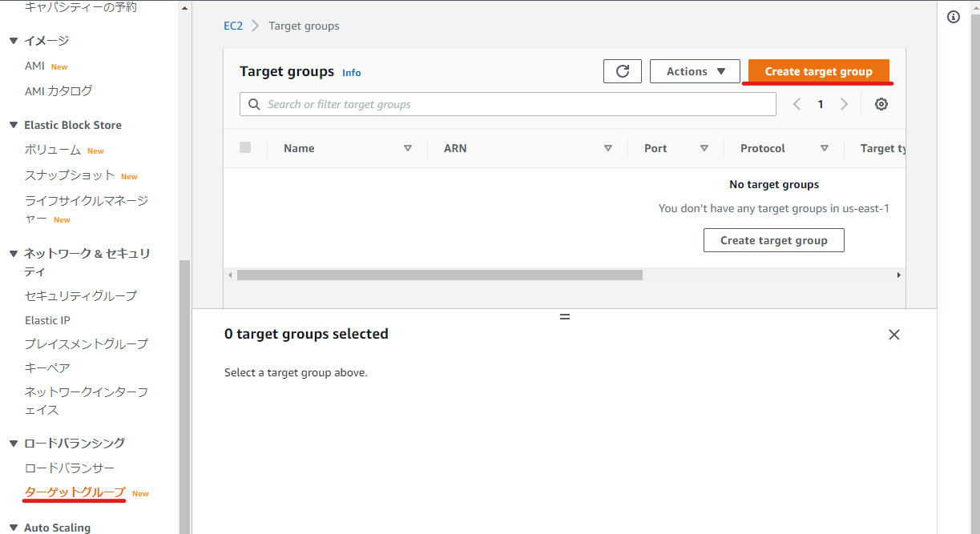The width and height of the screenshot is (980, 534).
Task: Sort by ARN column arrow
Action: point(608,148)
